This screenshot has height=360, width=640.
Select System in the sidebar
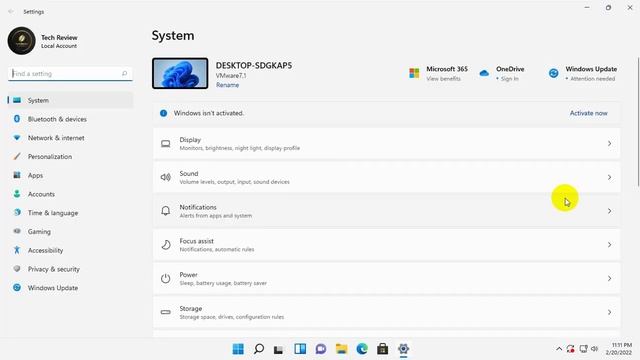pos(70,100)
